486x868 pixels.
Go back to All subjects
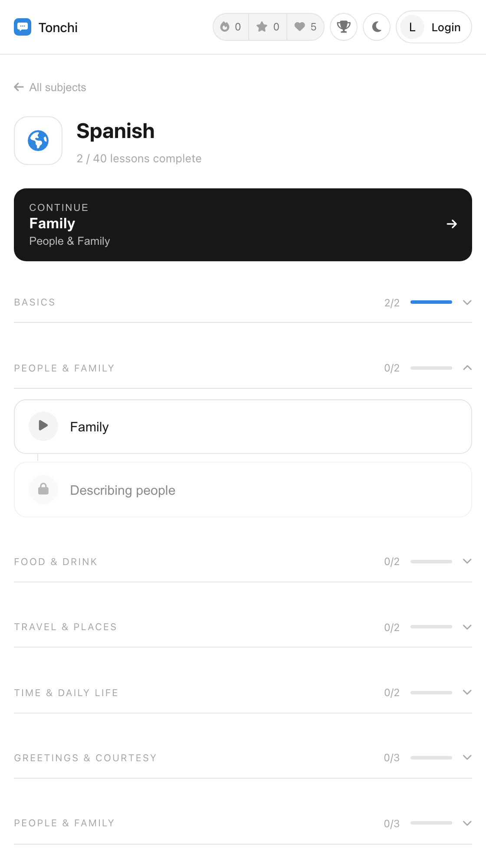click(x=50, y=87)
